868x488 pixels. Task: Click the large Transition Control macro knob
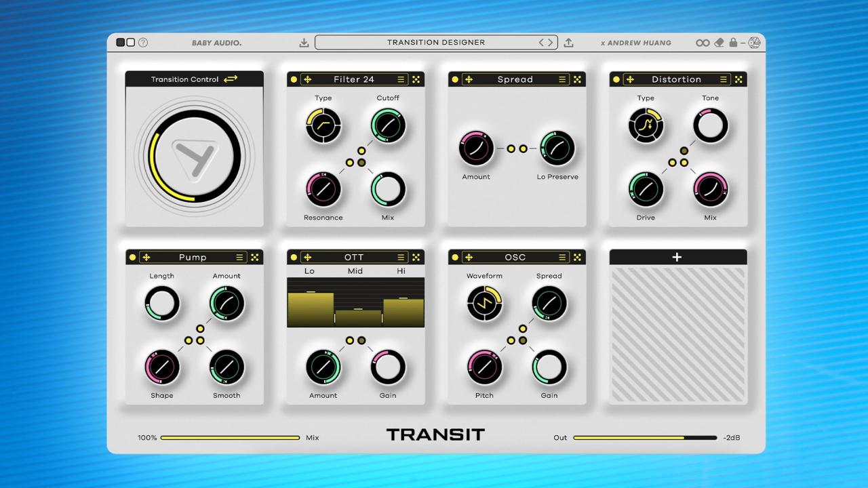195,157
